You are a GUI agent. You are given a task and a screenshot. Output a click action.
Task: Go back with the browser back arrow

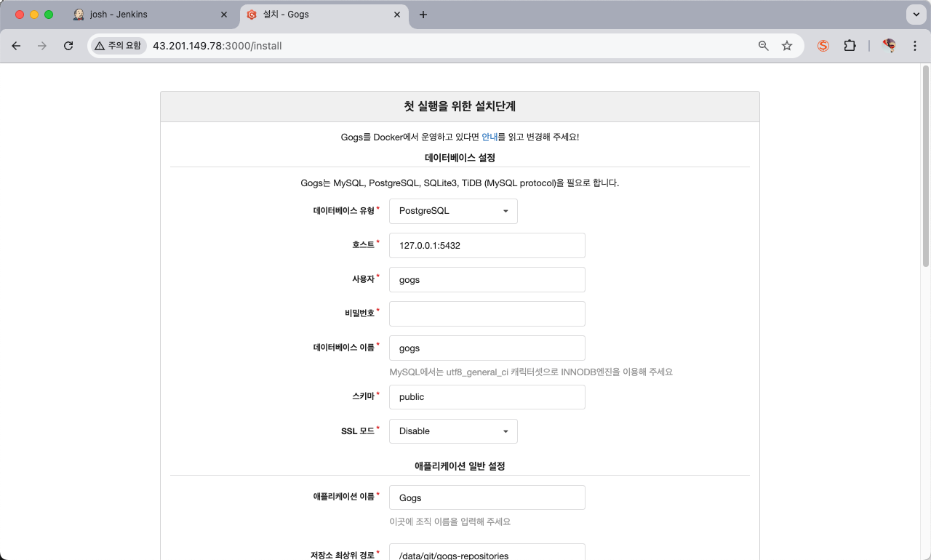(x=16, y=46)
